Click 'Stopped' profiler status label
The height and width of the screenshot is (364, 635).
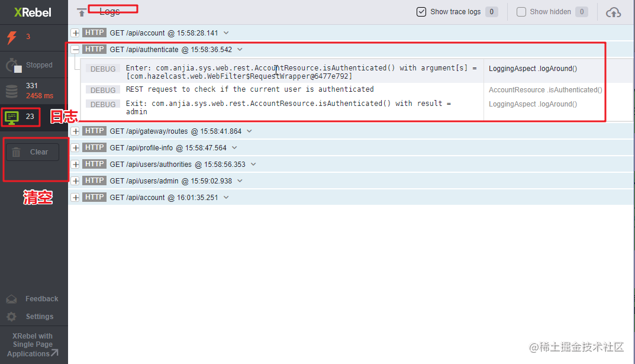[x=39, y=65]
